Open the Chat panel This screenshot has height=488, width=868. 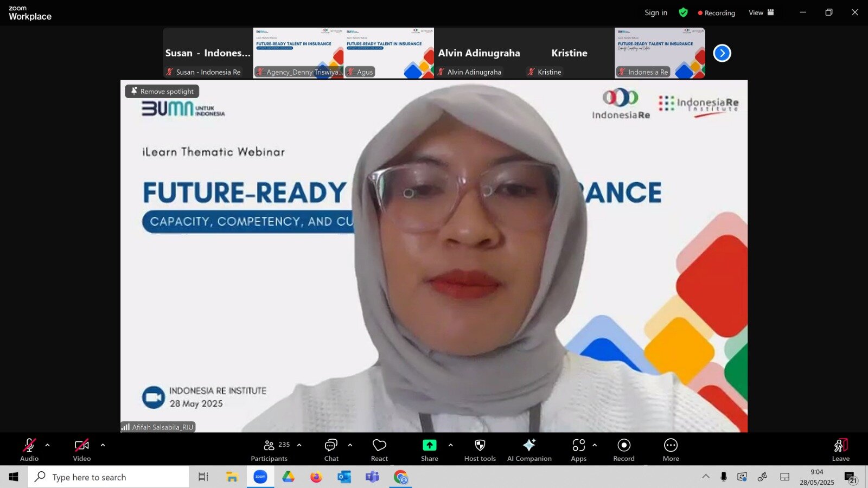pyautogui.click(x=331, y=450)
